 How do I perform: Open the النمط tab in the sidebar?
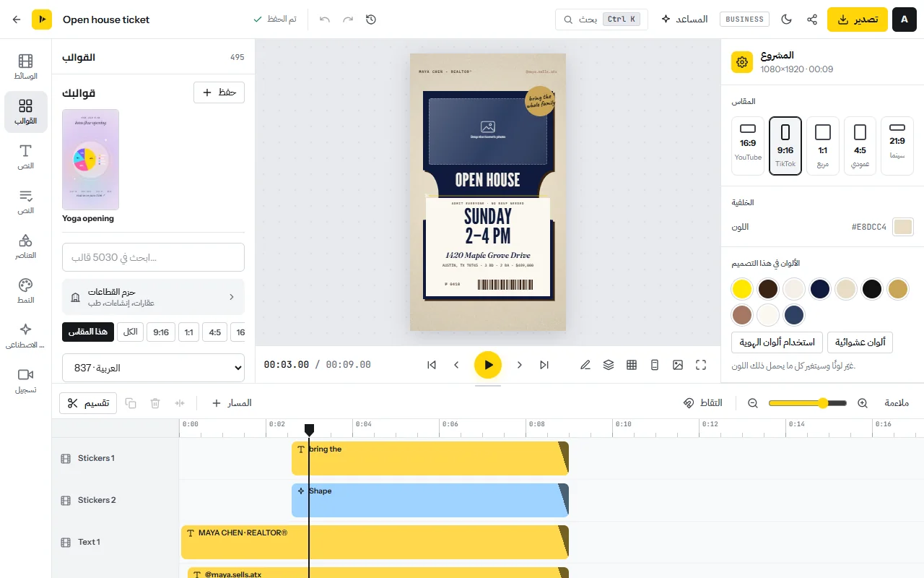pos(26,291)
